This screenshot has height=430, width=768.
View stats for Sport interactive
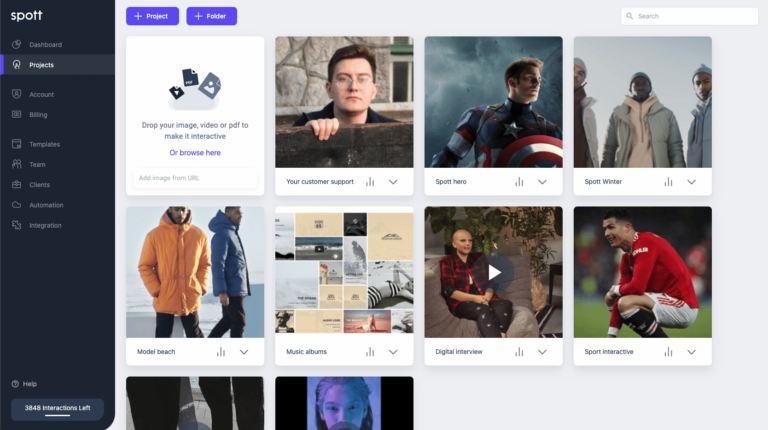(669, 352)
